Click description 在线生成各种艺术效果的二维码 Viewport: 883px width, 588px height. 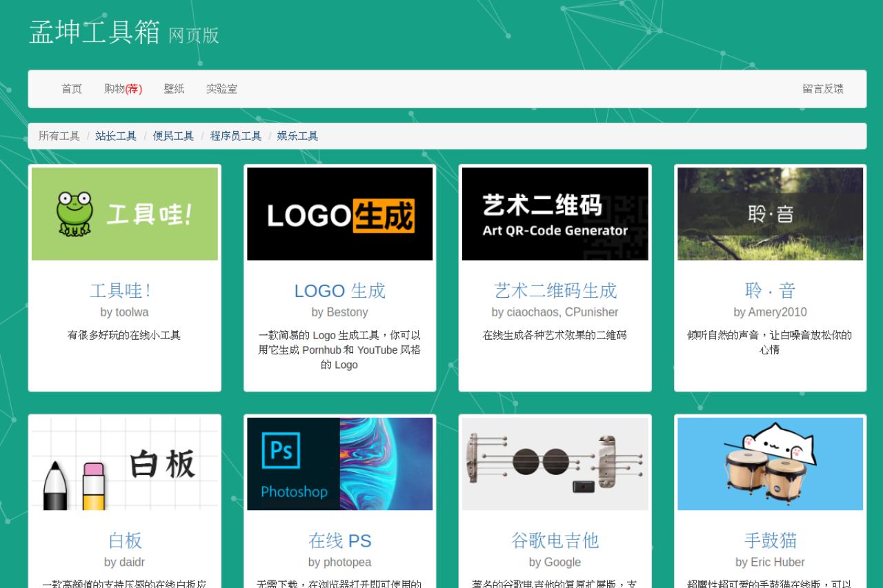[x=555, y=336]
